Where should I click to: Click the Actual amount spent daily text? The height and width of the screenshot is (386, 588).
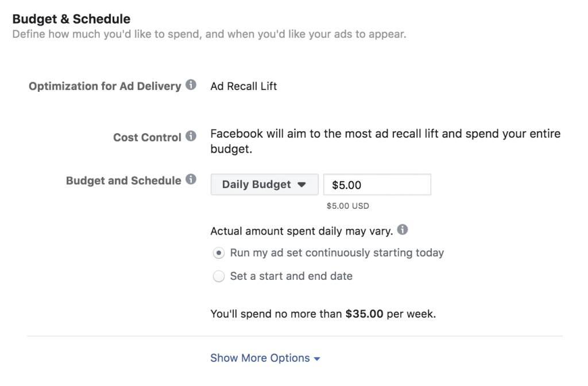pos(301,231)
